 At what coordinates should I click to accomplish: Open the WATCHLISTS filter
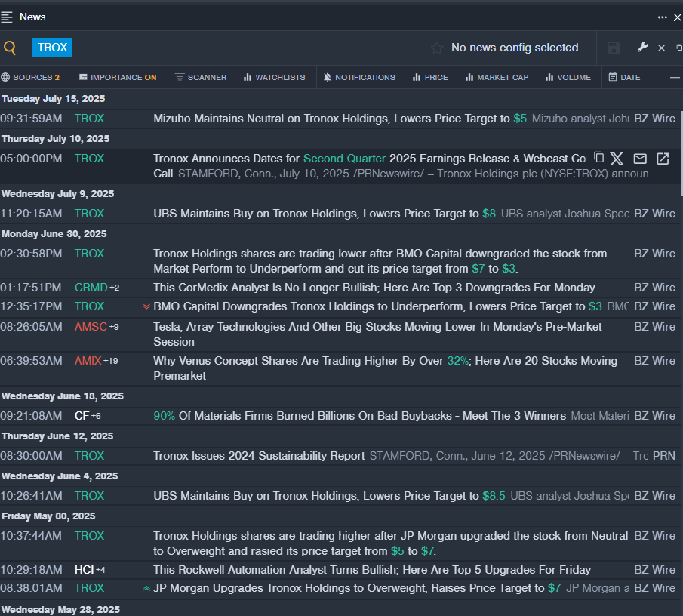(275, 78)
